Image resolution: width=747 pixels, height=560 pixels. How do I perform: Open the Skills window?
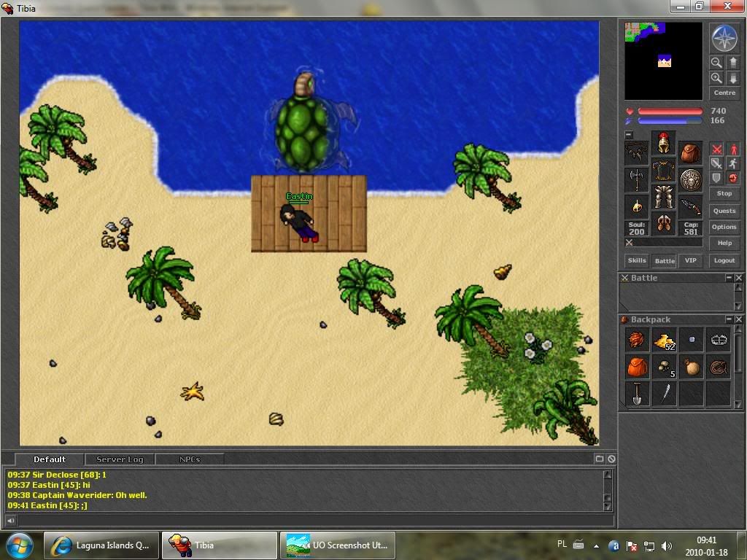pyautogui.click(x=636, y=260)
